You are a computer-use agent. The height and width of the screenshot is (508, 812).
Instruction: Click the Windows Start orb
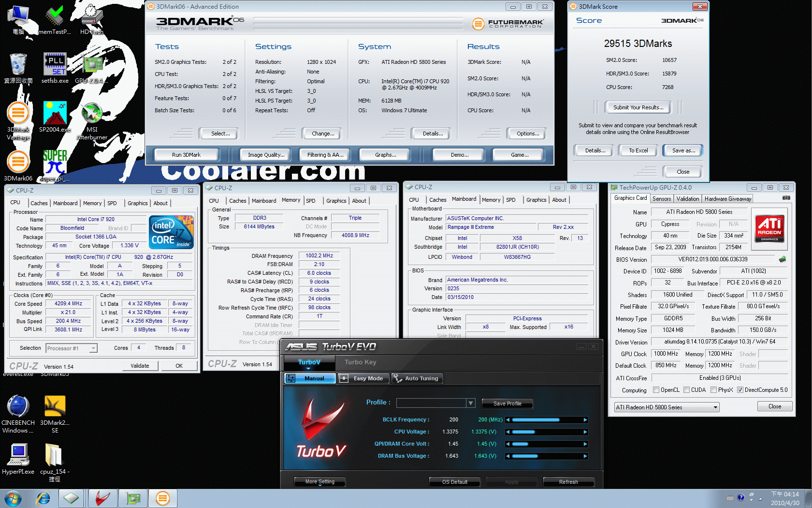[13, 498]
